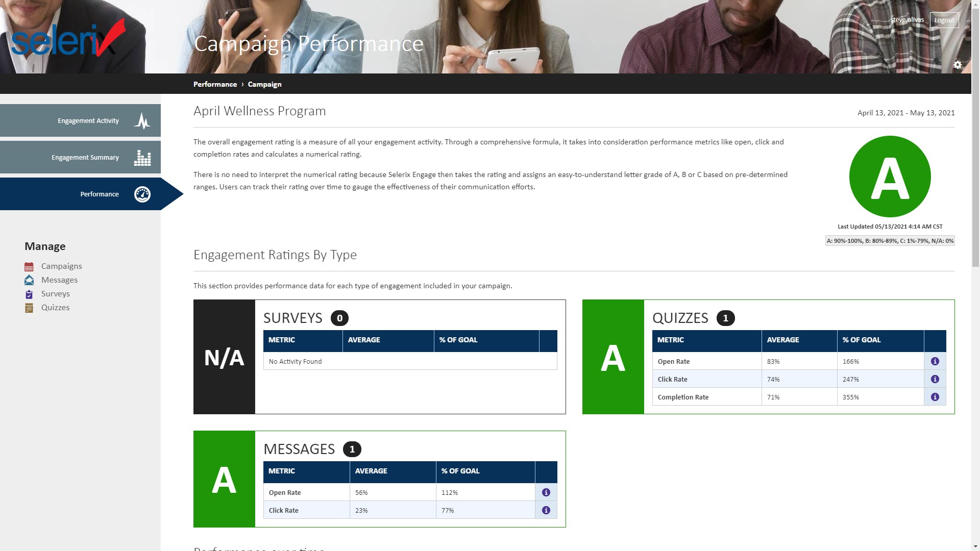Click the Selerix logo
The height and width of the screenshot is (551, 980).
tap(67, 40)
